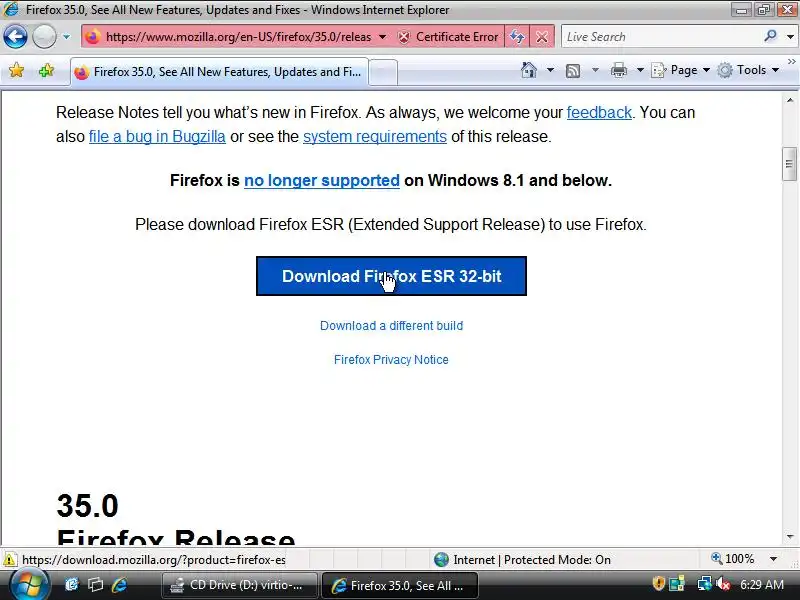Click the search magnifier icon
This screenshot has width=800, height=600.
tap(770, 36)
